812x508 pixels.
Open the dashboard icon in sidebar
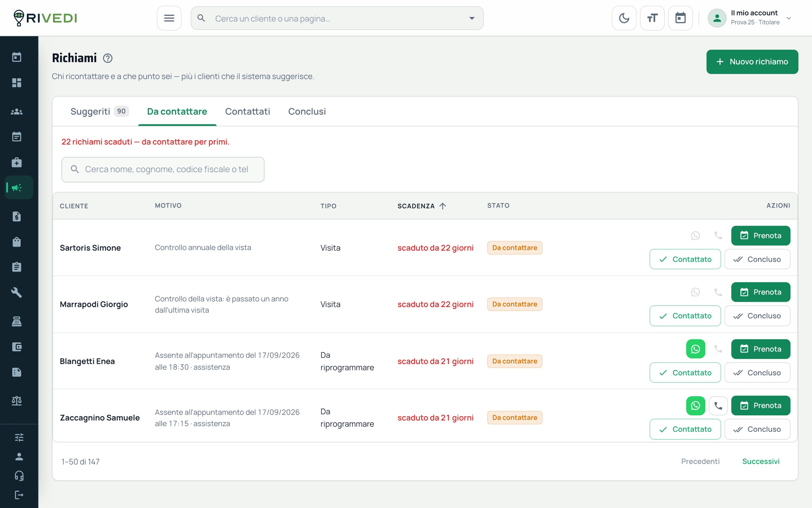click(x=17, y=82)
